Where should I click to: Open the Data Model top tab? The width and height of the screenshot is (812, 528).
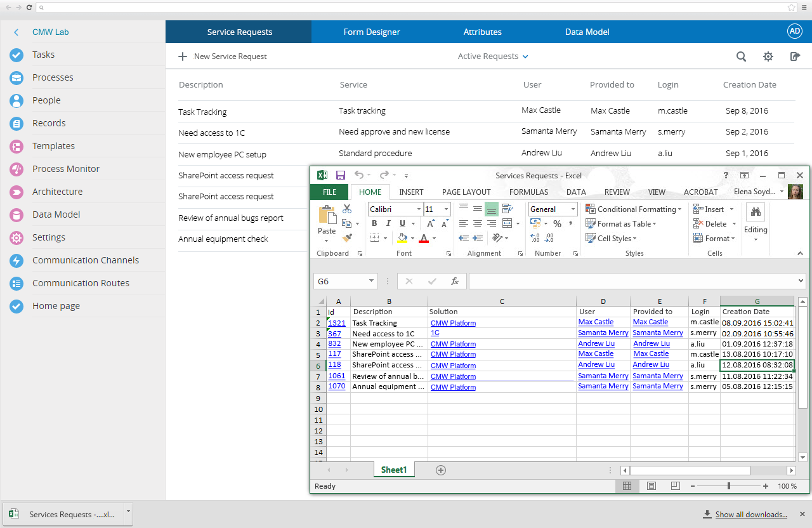point(587,32)
